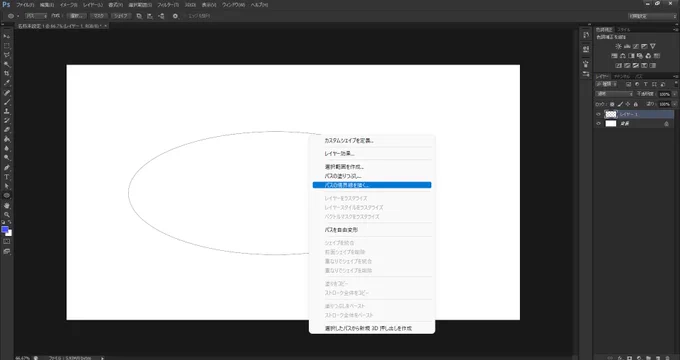Image resolution: width=680 pixels, height=360 pixels.
Task: Select the Path Selection arrow tool
Action: tap(7, 186)
